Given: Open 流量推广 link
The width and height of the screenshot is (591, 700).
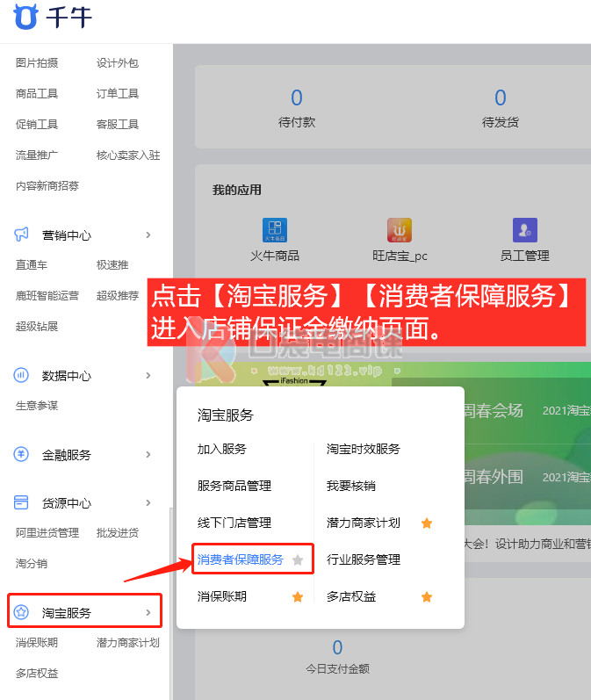Looking at the screenshot, I should point(37,155).
